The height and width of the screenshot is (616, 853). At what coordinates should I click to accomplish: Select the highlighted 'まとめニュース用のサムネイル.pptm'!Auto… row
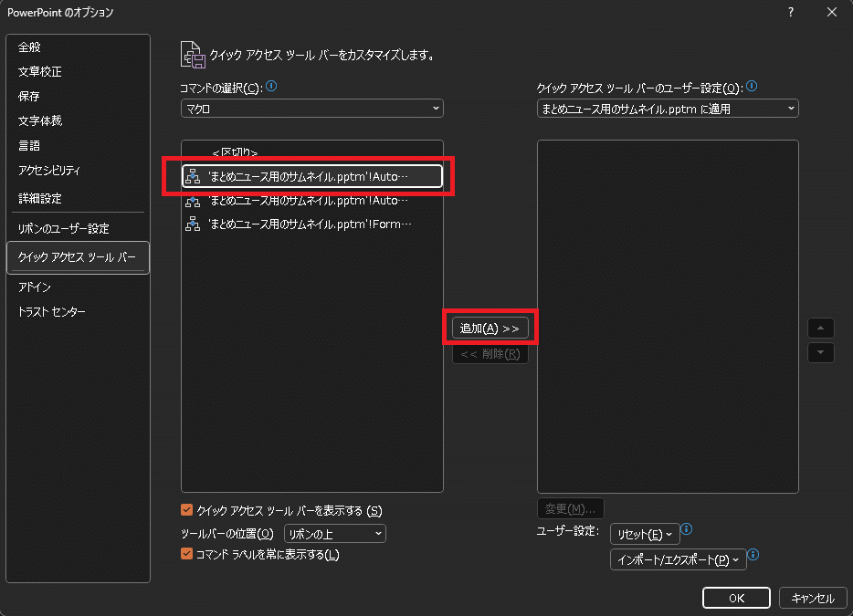(311, 176)
